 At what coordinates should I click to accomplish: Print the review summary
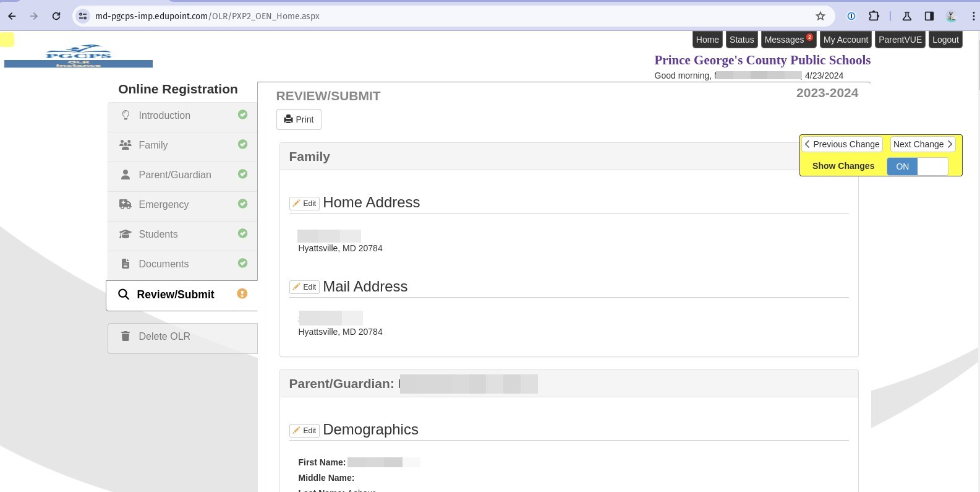pos(299,119)
